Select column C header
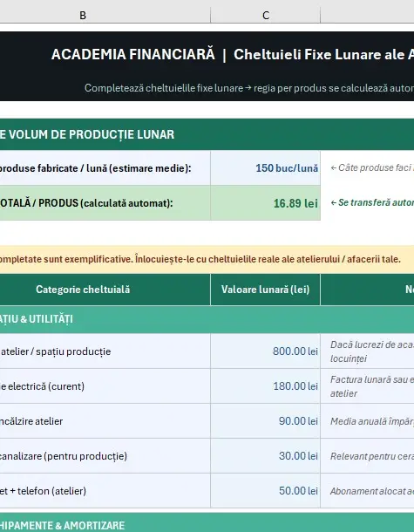The image size is (414, 532). click(266, 15)
